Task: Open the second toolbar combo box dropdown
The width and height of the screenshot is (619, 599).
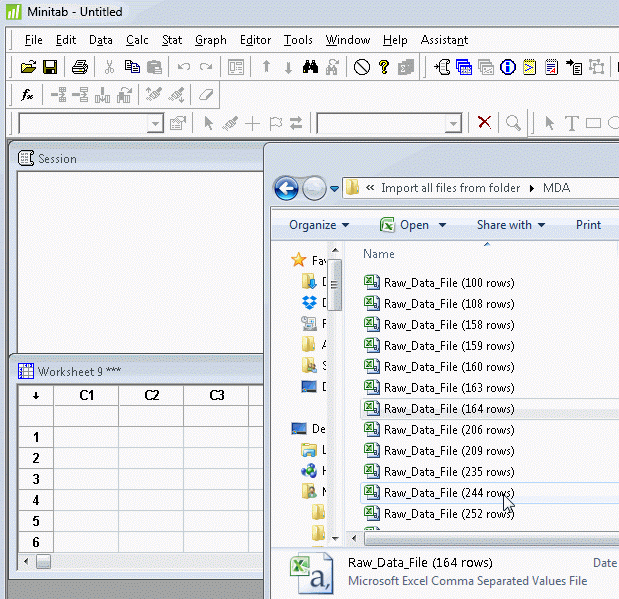Action: point(453,124)
